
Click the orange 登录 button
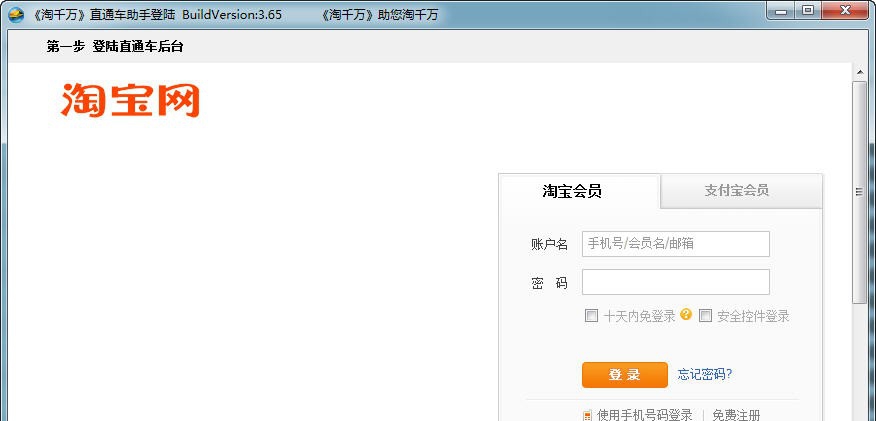(x=625, y=375)
